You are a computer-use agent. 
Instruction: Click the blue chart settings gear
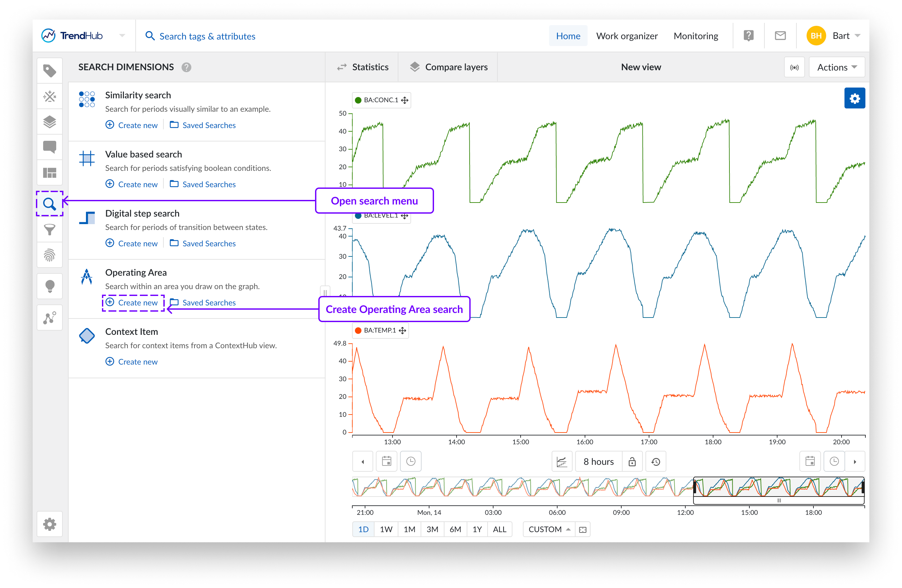[x=854, y=99]
